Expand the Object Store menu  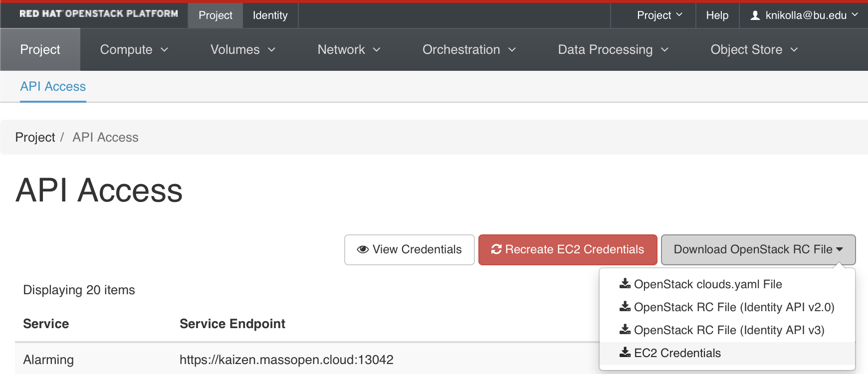(x=754, y=49)
